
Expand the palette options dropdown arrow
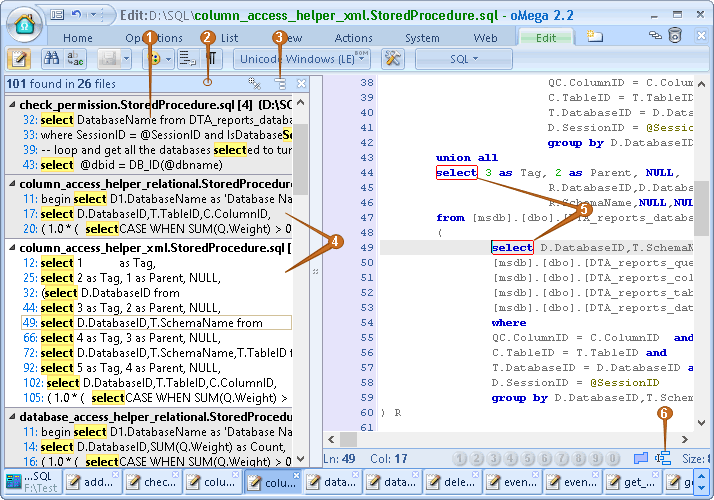[168, 59]
